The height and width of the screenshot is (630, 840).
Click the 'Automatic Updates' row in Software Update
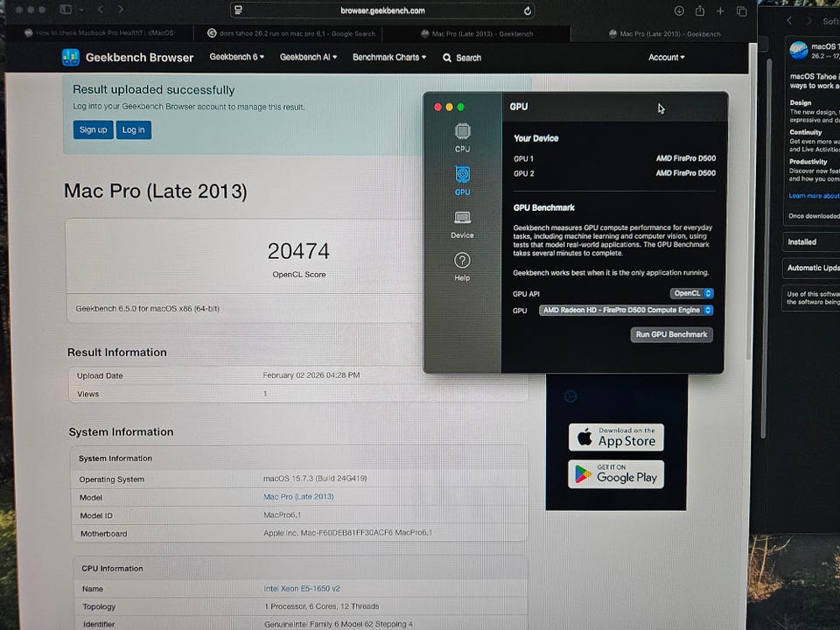(x=811, y=268)
